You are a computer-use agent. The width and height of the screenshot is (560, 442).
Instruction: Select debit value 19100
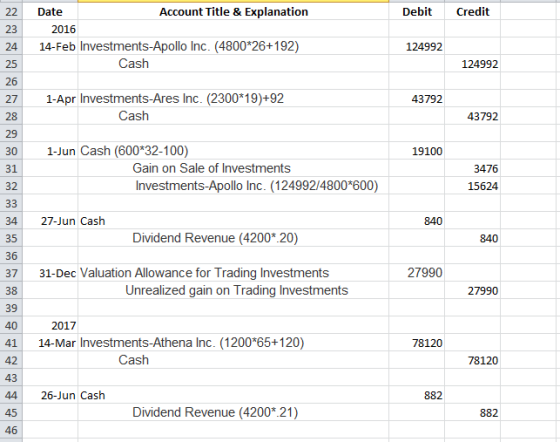(417, 151)
